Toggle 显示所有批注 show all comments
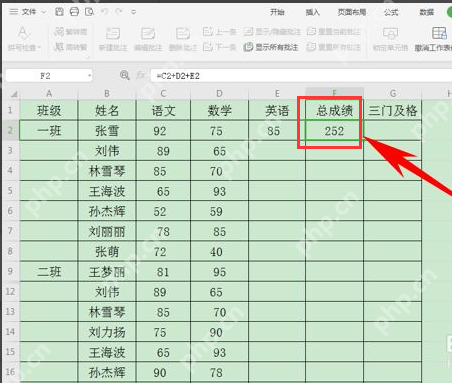This screenshot has width=452, height=383. [x=271, y=47]
